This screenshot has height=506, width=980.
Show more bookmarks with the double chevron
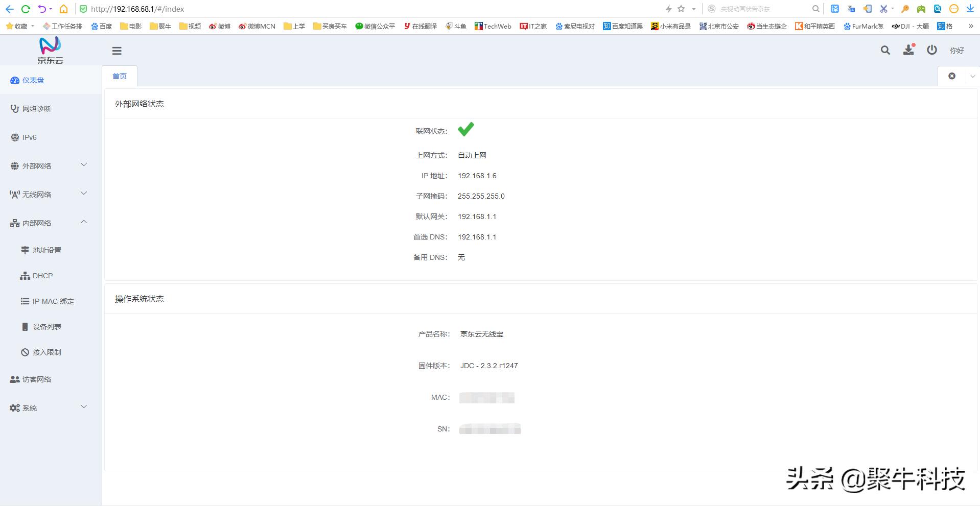tap(971, 26)
